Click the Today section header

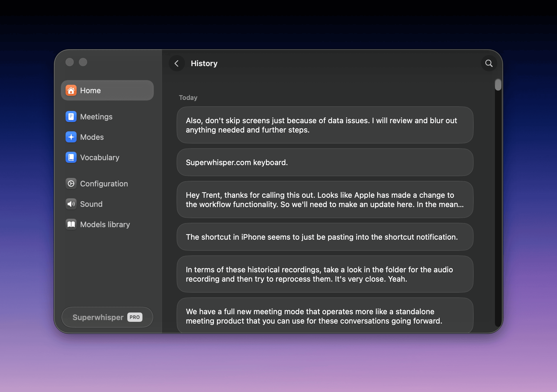[188, 98]
